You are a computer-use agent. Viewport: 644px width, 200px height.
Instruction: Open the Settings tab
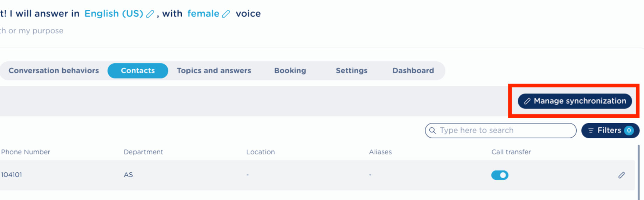tap(352, 71)
